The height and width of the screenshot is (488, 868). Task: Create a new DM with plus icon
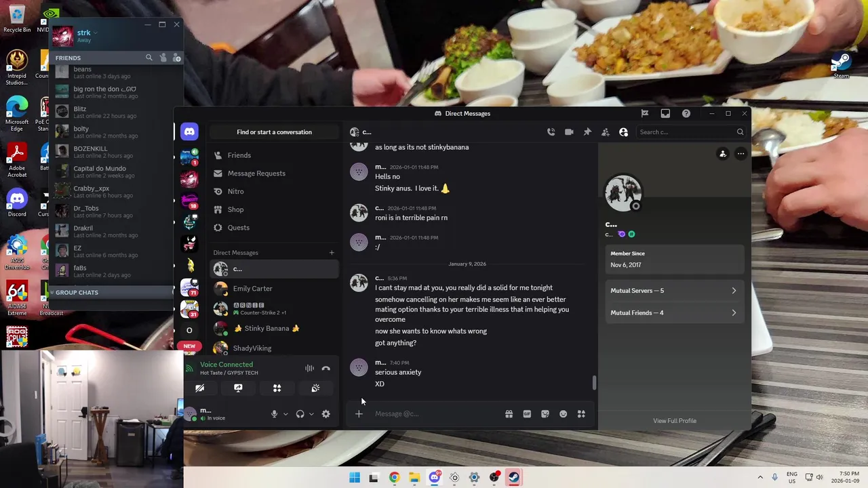(x=332, y=253)
